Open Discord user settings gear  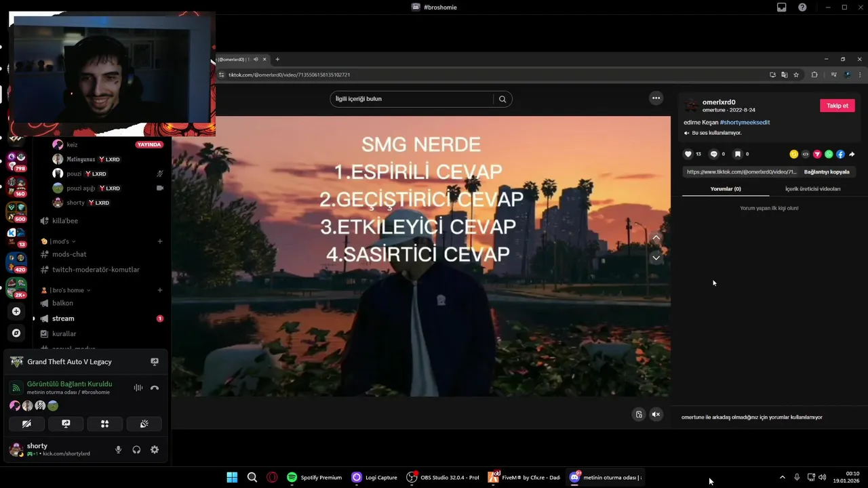tap(155, 449)
